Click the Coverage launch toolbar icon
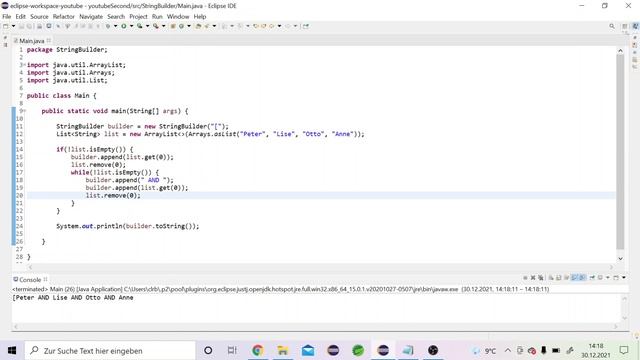 [x=140, y=26]
